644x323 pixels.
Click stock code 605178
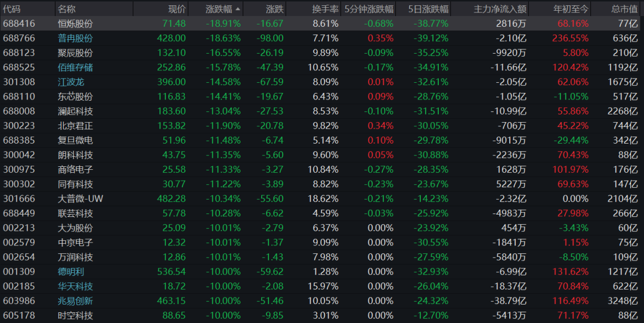point(19,316)
